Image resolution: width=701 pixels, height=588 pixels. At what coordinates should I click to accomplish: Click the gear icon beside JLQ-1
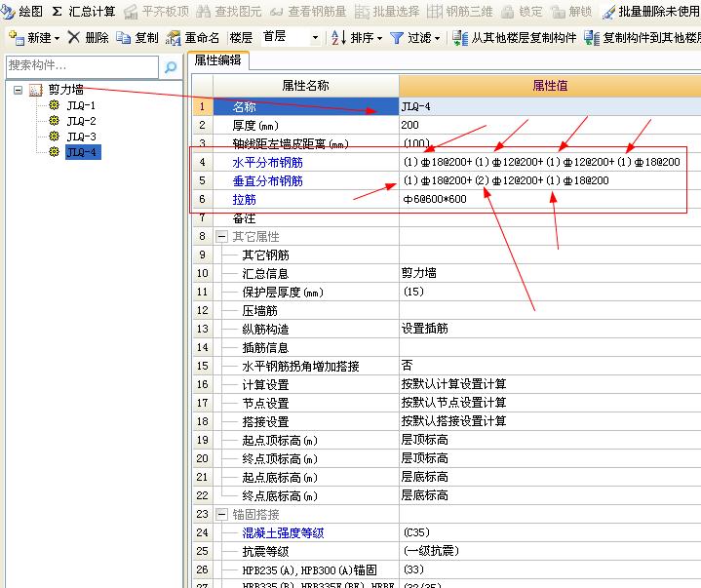coord(54,105)
